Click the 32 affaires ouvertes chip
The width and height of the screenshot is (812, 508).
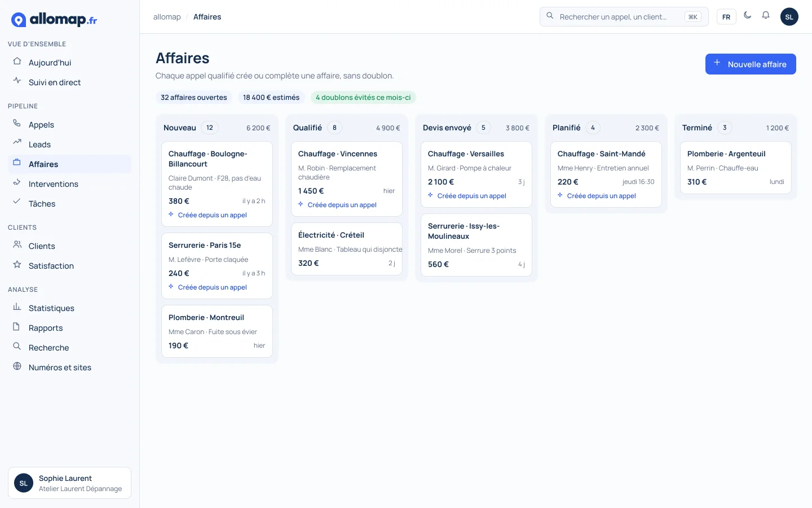[194, 98]
